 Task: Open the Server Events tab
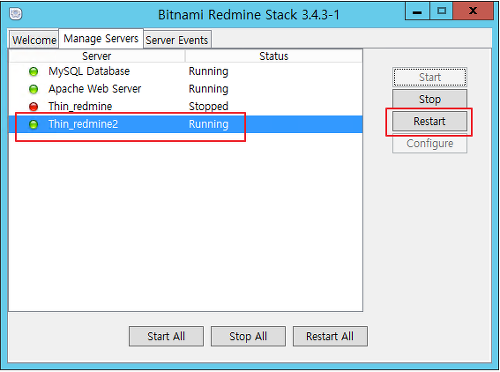point(177,40)
